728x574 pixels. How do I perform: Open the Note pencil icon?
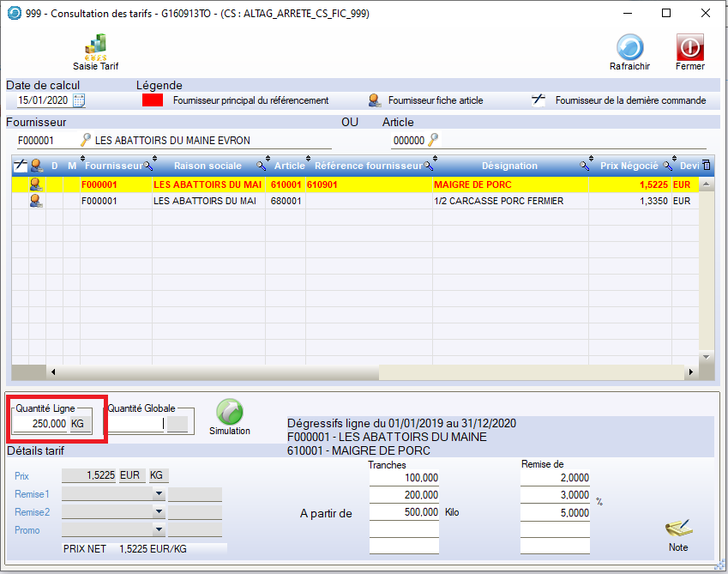point(677,528)
